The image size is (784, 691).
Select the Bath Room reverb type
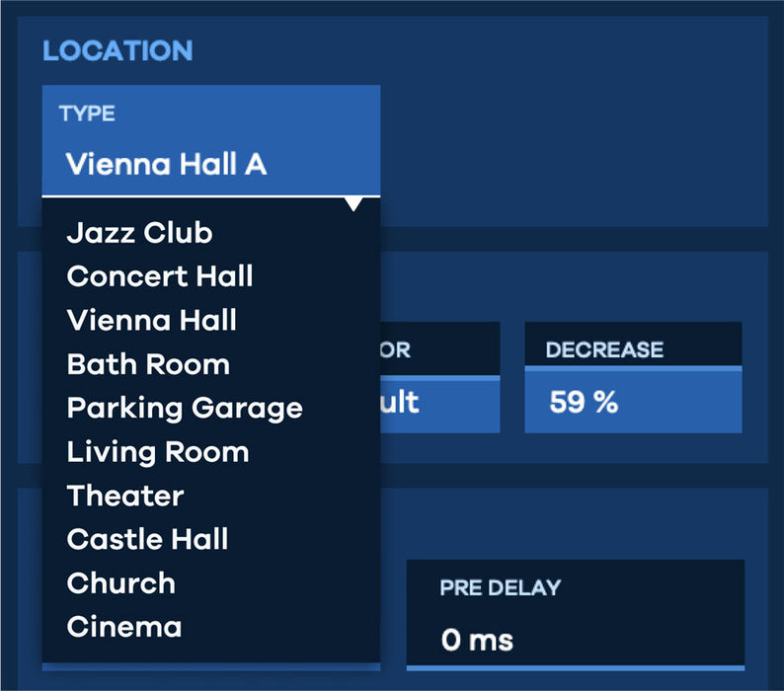[148, 364]
